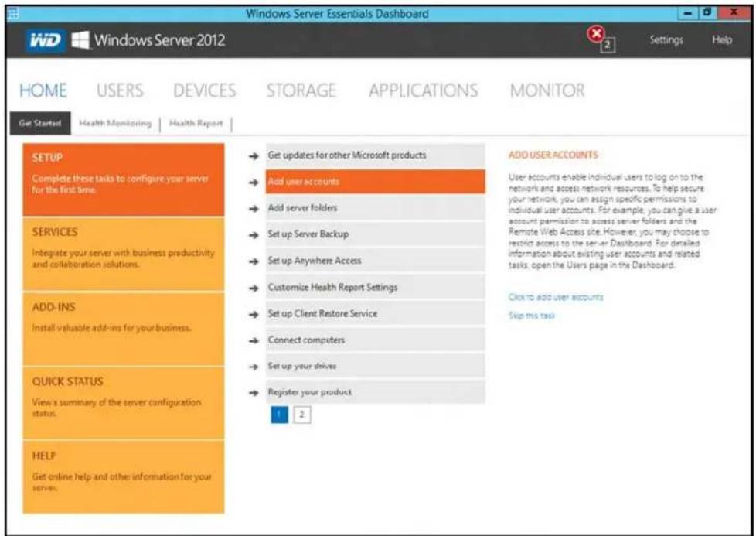Image resolution: width=756 pixels, height=536 pixels.
Task: Click arrow icon beside Get updates task
Action: click(x=254, y=155)
